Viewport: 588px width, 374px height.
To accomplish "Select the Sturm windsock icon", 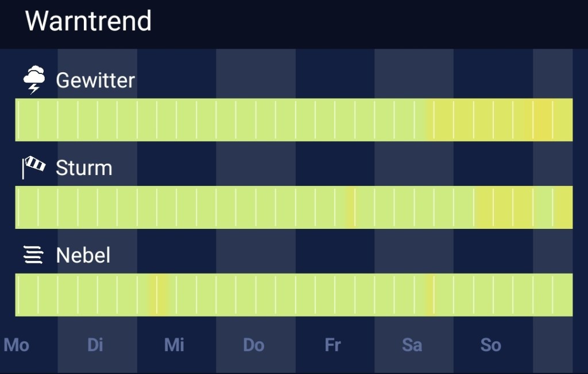I will 33,166.
